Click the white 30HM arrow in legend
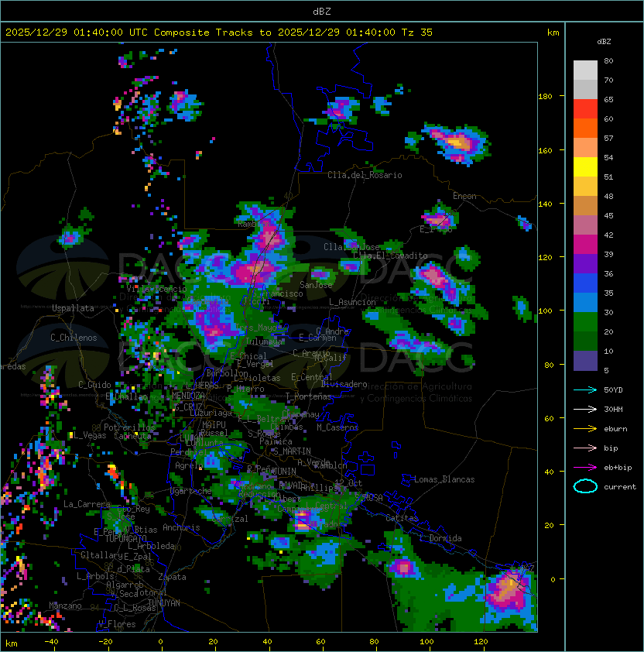The height and width of the screenshot is (652, 644). (585, 409)
